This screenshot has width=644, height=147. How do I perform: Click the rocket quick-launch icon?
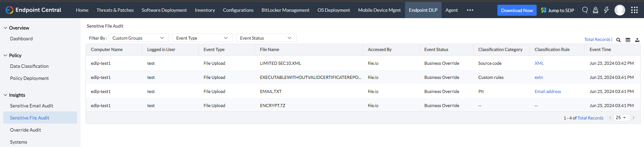595,10
